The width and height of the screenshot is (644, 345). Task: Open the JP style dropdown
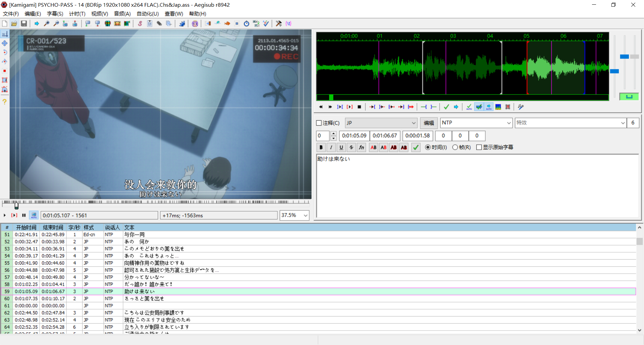pyautogui.click(x=381, y=123)
